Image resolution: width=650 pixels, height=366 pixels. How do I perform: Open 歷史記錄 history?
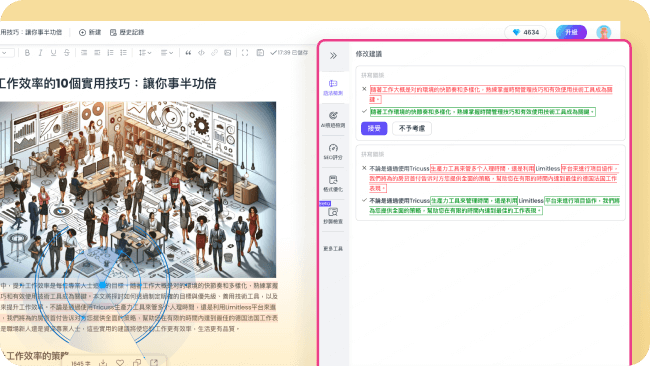(x=127, y=32)
